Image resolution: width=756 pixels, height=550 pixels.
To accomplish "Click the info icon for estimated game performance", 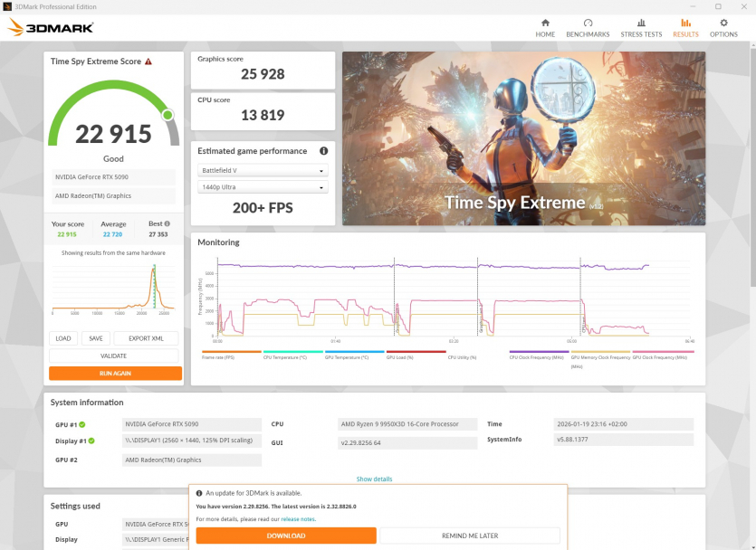I will pos(324,151).
